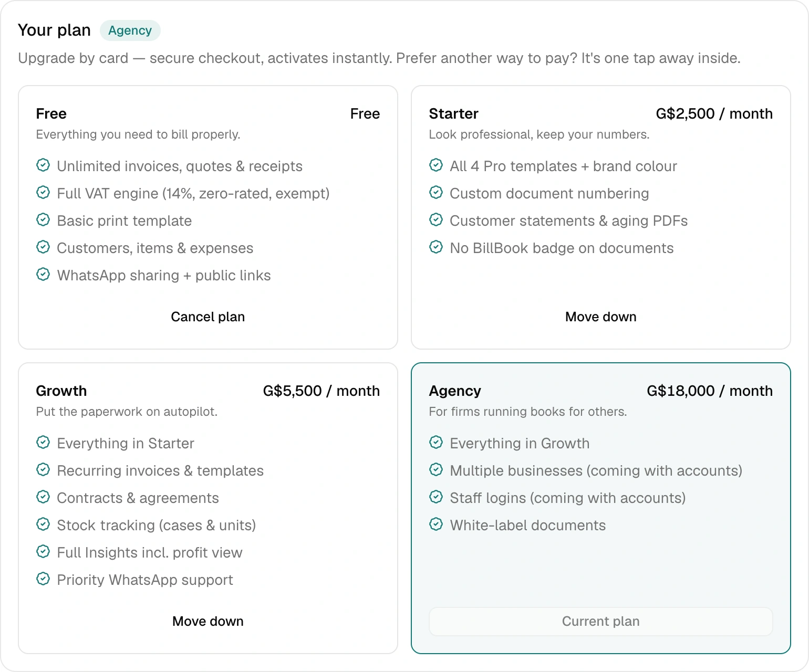This screenshot has width=809, height=672.
Task: Click the Agency badge beside Your plan
Action: pyautogui.click(x=130, y=30)
